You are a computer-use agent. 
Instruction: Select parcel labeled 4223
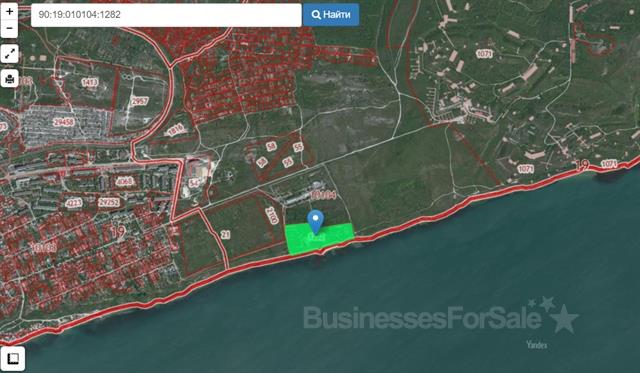point(73,202)
